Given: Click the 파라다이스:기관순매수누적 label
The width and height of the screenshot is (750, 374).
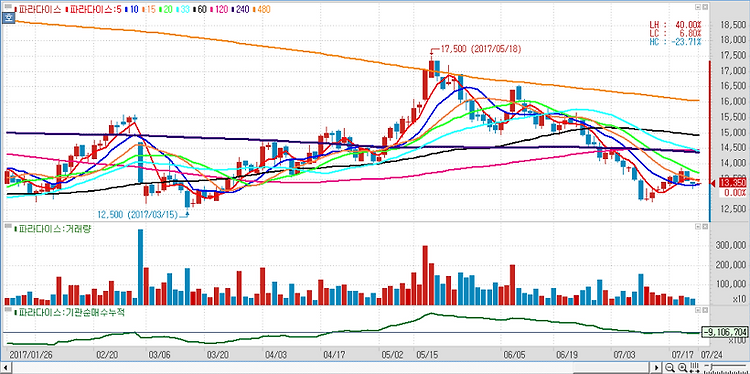Looking at the screenshot, I should 70,312.
